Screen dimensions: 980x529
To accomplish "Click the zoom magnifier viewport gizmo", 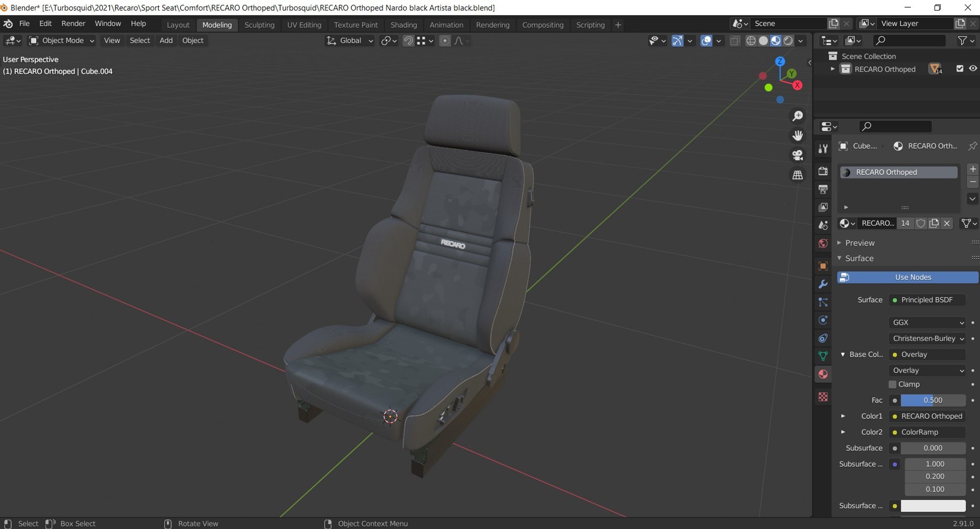I will (797, 116).
